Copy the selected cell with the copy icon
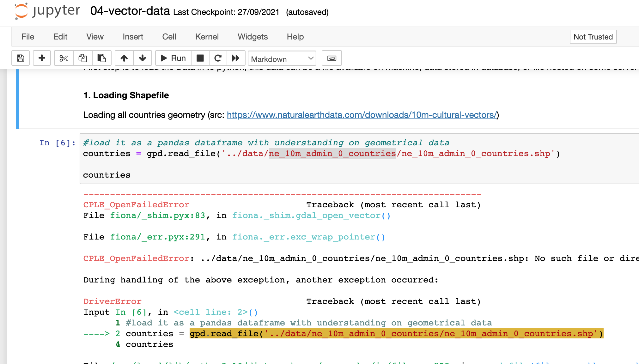Image resolution: width=639 pixels, height=364 pixels. (x=82, y=58)
